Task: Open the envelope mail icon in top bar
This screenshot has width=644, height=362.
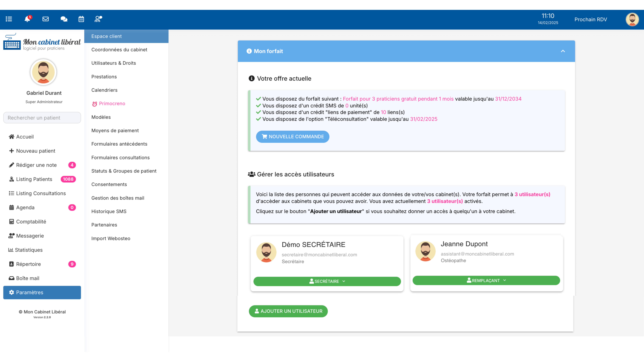Action: pos(46,19)
